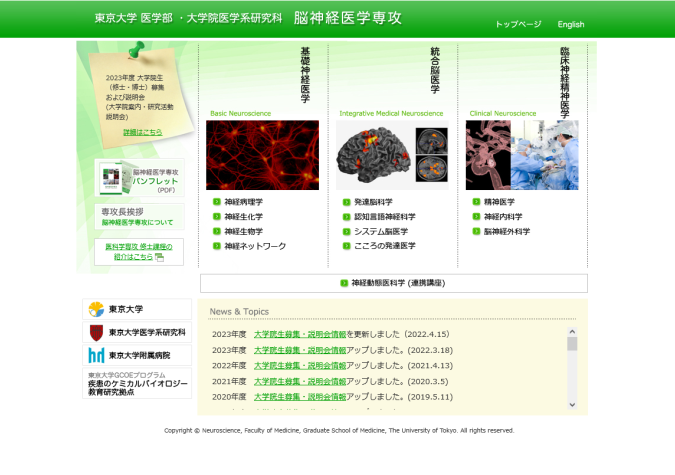The image size is (675, 475).
Task: Open 大学院生募集 link dated 2020.3.5
Action: tap(300, 382)
